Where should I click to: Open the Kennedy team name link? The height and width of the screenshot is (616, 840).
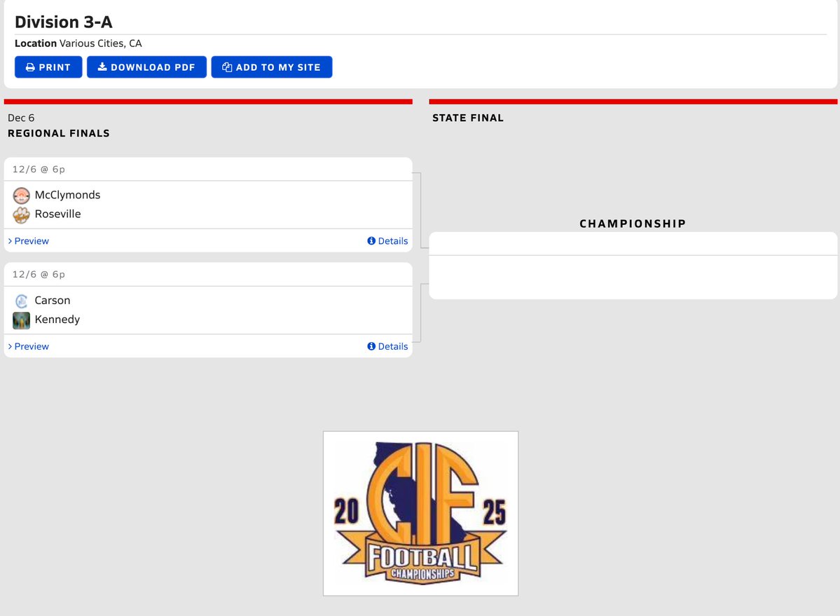click(57, 320)
